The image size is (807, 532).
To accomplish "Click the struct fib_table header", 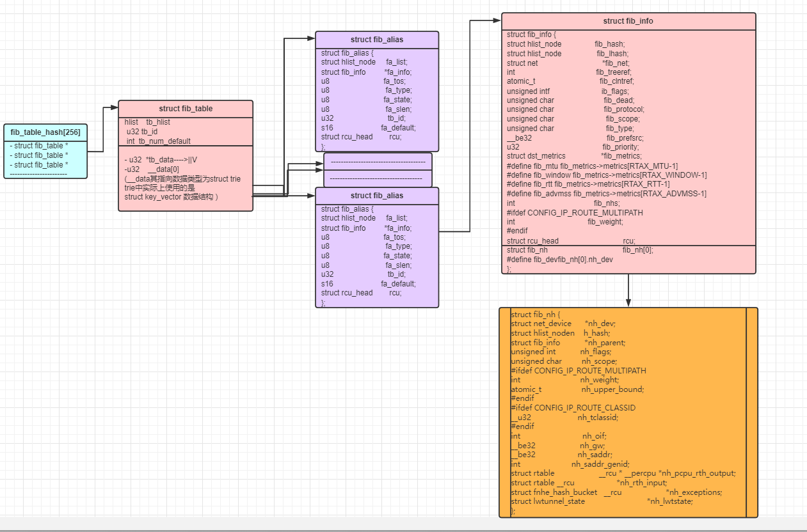I will coord(186,109).
